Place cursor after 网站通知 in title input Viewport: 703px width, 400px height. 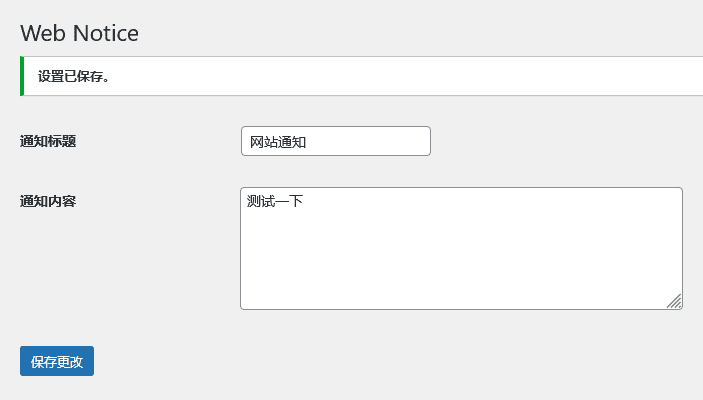(x=307, y=142)
